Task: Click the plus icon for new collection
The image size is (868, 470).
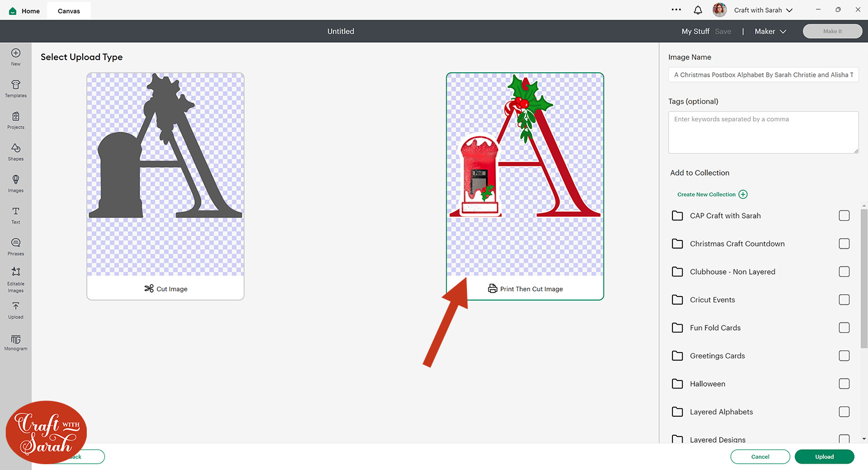Action: pyautogui.click(x=743, y=194)
